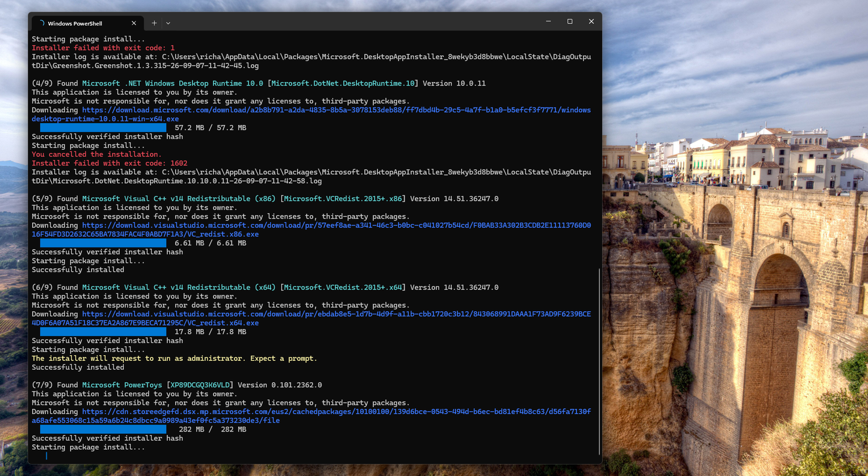
Task: Click the package ID 'XP89DCGQ3K6VLD'
Action: pyautogui.click(x=200, y=385)
